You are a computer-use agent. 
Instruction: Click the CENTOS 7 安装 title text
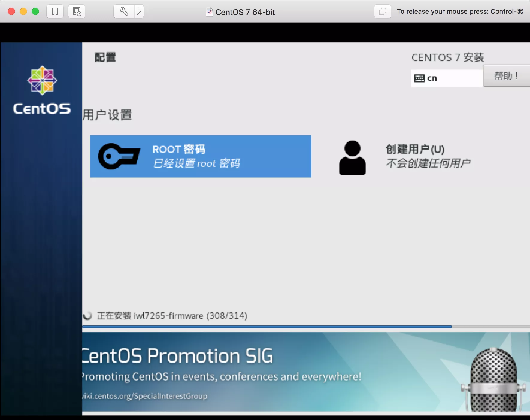[x=448, y=57]
